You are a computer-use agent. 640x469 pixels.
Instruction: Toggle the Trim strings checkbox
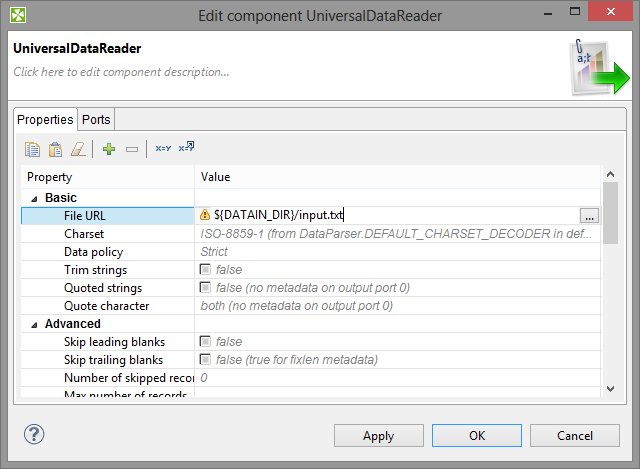click(x=206, y=270)
